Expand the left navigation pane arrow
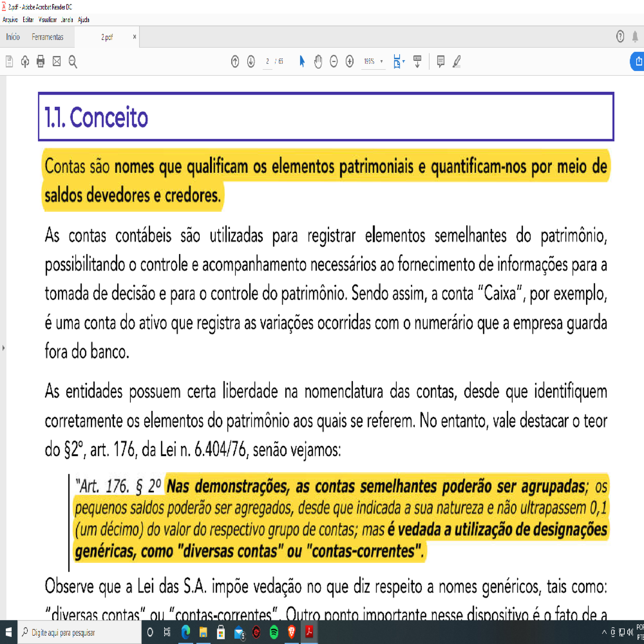 (3, 348)
